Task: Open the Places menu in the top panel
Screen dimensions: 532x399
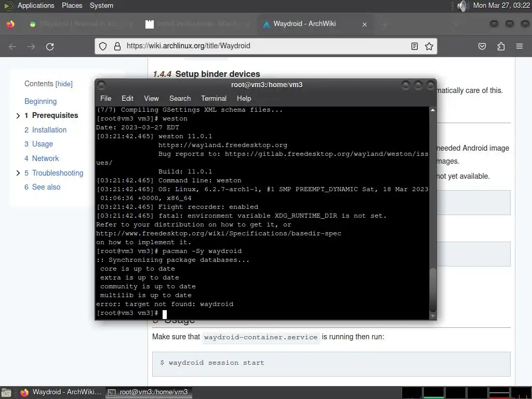Action: 72,5
